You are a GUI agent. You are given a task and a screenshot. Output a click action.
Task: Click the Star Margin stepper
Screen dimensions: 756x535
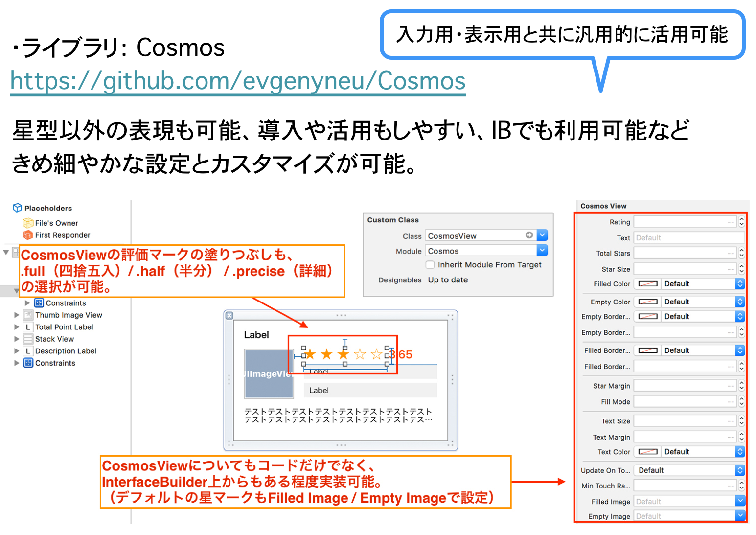741,386
